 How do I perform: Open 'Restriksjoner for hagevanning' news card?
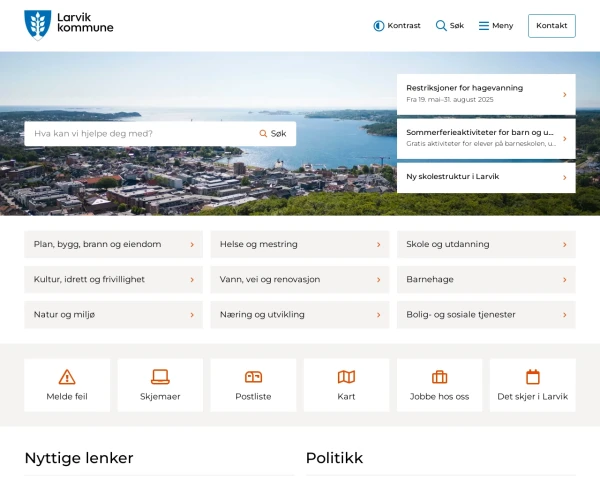(x=486, y=94)
